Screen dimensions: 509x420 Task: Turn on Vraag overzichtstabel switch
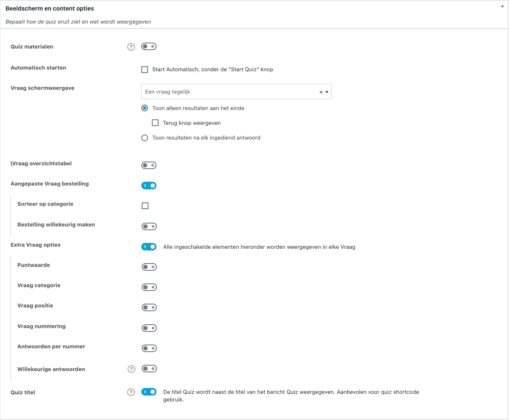[x=149, y=165]
